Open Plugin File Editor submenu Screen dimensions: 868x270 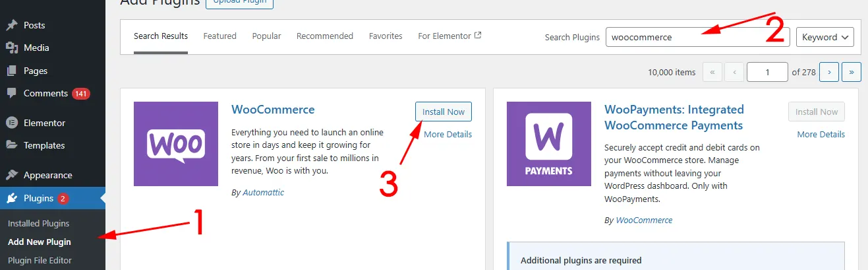point(40,260)
